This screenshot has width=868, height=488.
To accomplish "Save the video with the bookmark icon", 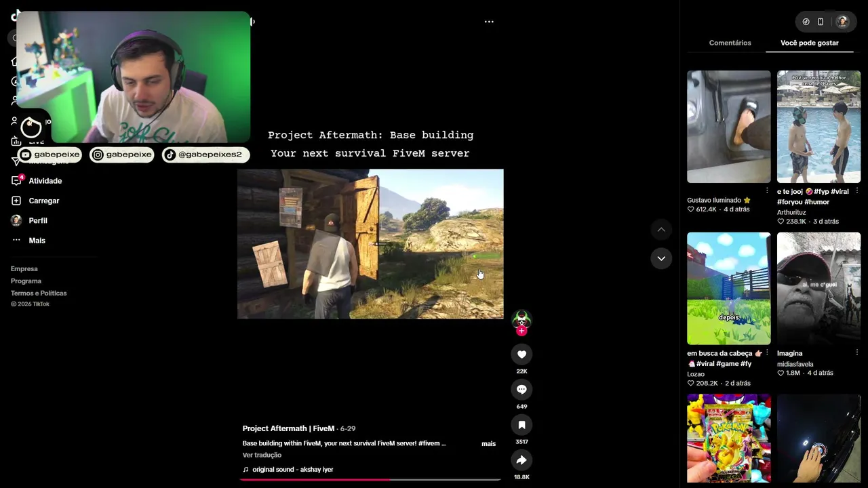I will coord(521,424).
